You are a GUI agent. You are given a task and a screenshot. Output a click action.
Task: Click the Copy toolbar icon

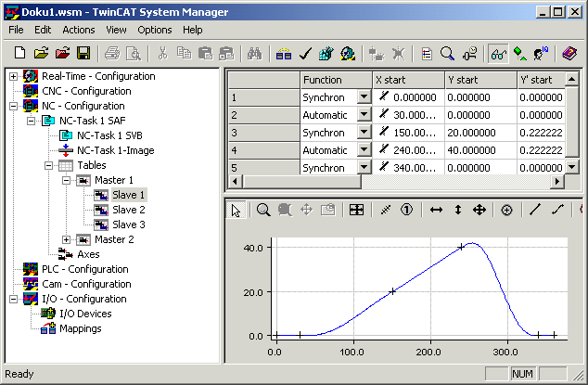pos(184,53)
